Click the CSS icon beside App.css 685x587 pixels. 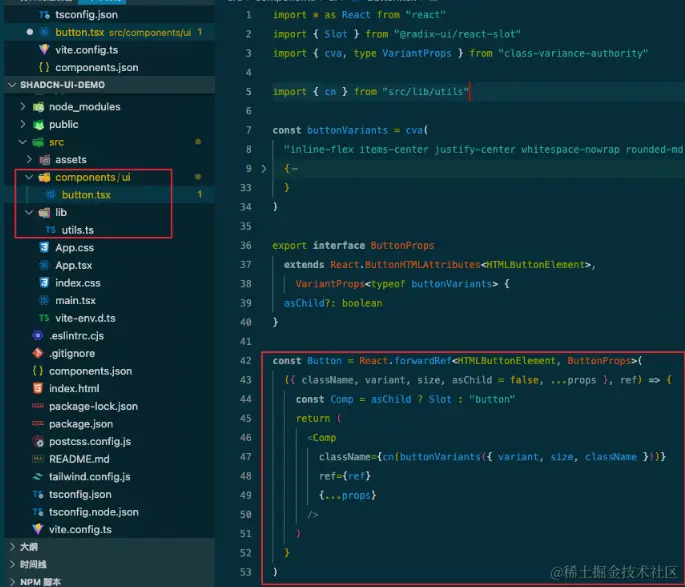click(x=44, y=248)
